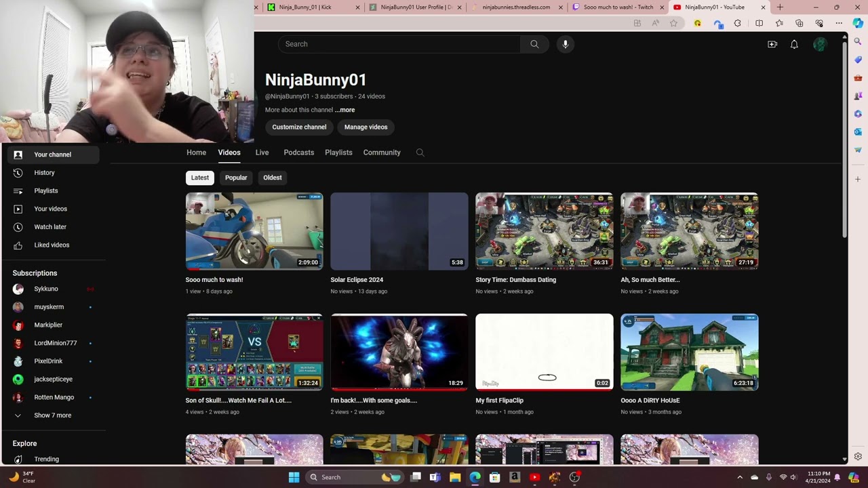Open taskbar volume control
The height and width of the screenshot is (488, 868).
pos(793,477)
